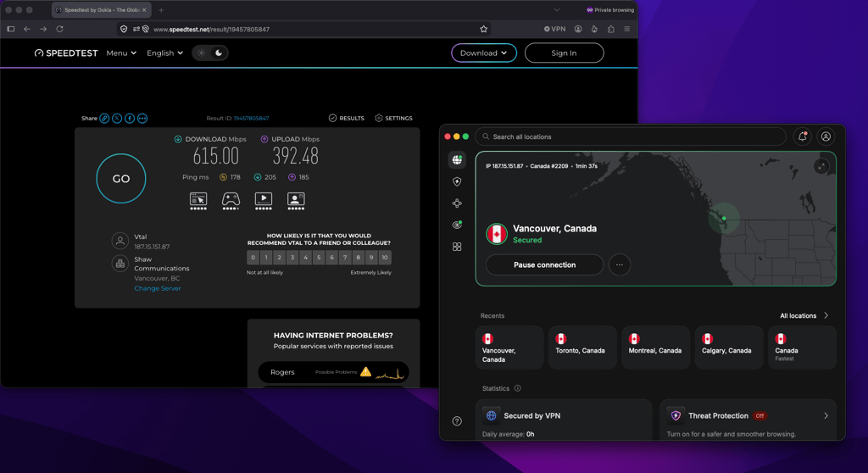868x473 pixels.
Task: Click SPEEDTEST logo home link
Action: (x=66, y=53)
